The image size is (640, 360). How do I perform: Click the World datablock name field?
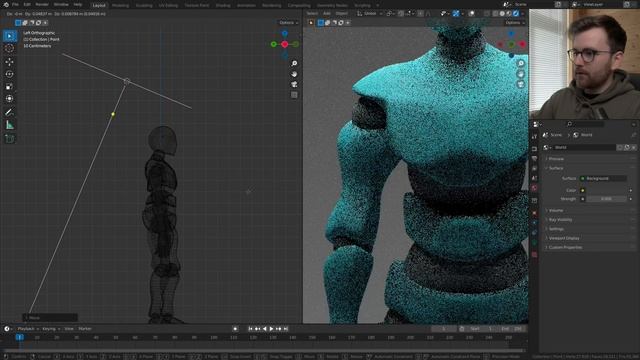click(x=584, y=147)
